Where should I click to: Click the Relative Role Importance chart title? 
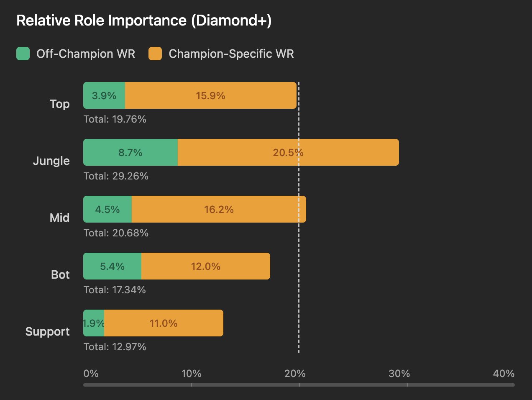[x=144, y=20]
